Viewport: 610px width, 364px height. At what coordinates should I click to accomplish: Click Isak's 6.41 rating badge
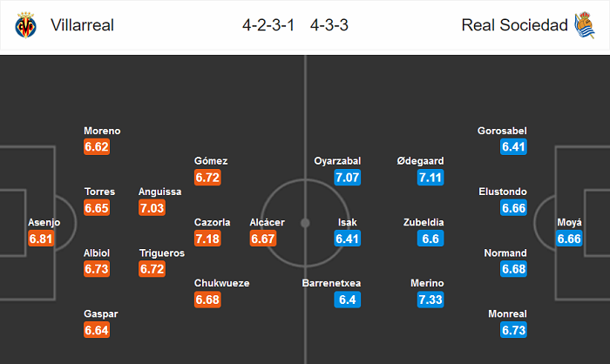click(348, 238)
